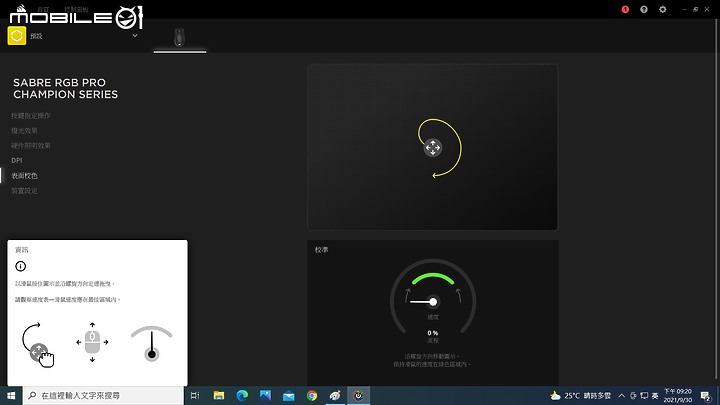Open the Windows Start menu
Viewport: 720px width, 405px height.
coord(11,395)
